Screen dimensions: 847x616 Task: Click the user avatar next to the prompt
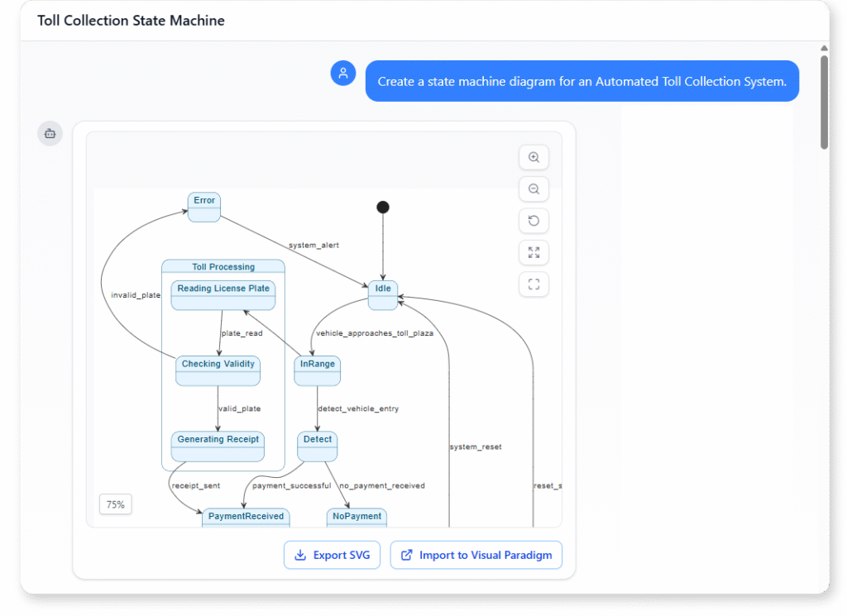tap(343, 73)
